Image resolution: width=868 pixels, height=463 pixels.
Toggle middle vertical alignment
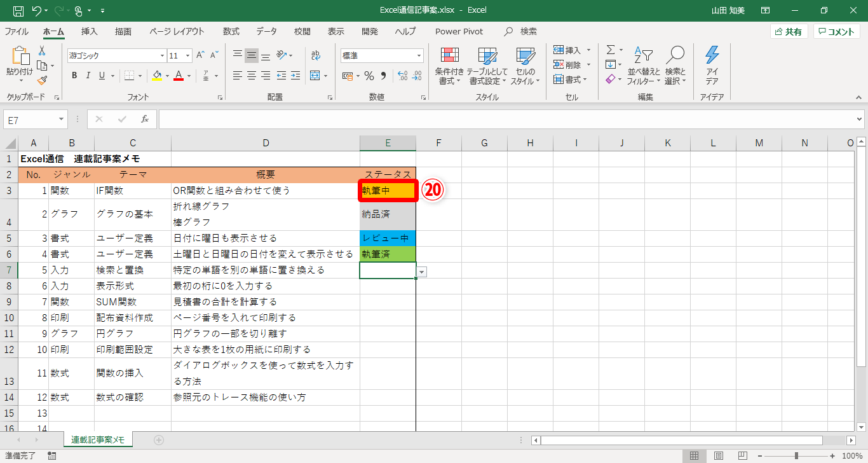(252, 55)
